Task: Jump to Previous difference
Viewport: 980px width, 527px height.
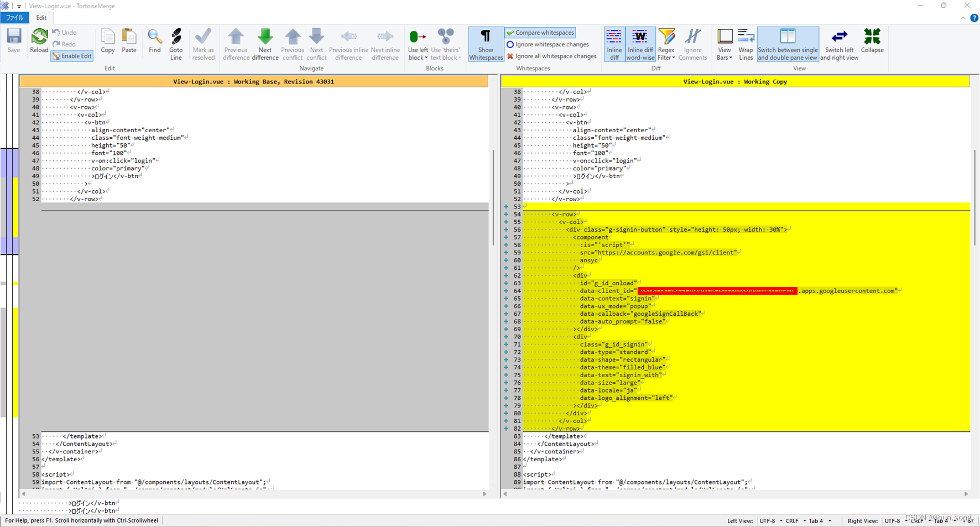Action: (x=236, y=44)
